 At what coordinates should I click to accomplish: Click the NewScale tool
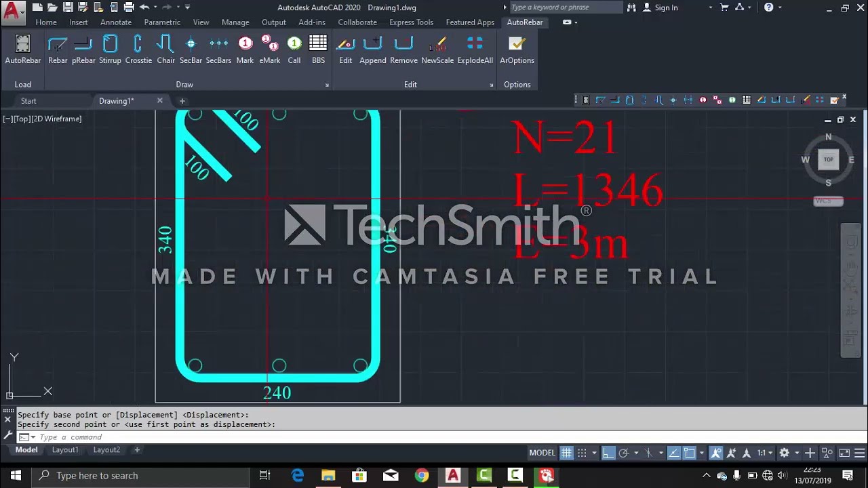[x=437, y=50]
